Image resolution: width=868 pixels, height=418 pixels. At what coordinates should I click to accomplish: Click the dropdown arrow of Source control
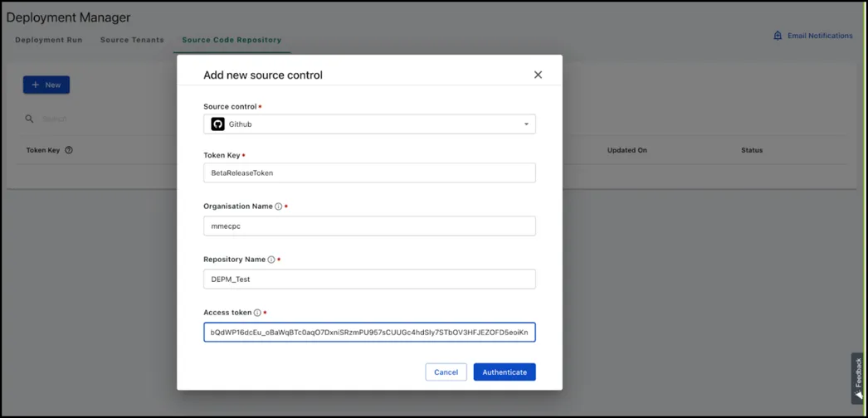[526, 124]
